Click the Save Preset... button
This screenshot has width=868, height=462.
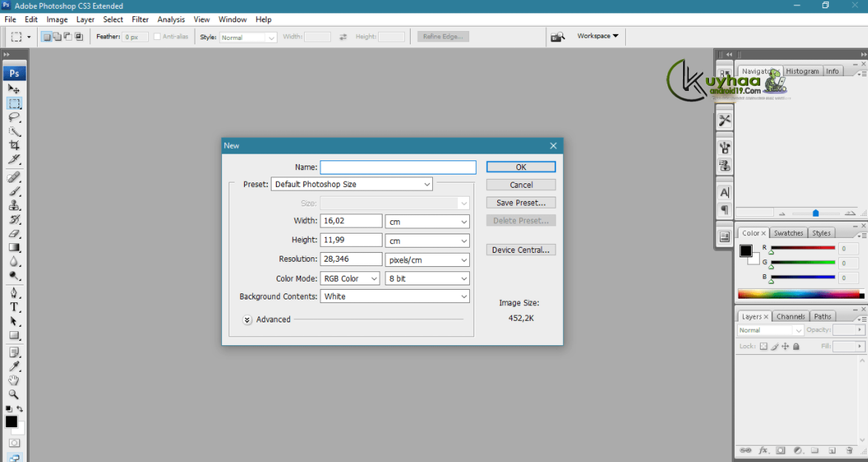click(521, 203)
